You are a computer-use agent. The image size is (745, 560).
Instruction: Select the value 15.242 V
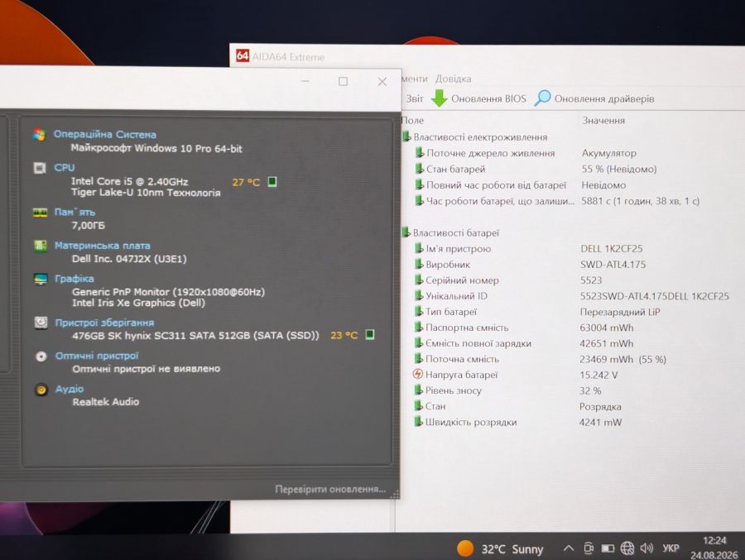click(598, 375)
